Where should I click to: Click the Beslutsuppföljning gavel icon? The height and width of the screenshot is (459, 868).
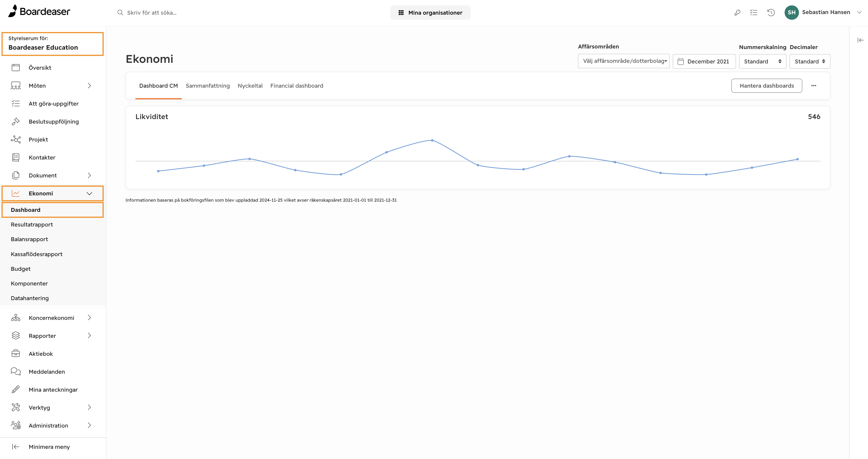(16, 121)
